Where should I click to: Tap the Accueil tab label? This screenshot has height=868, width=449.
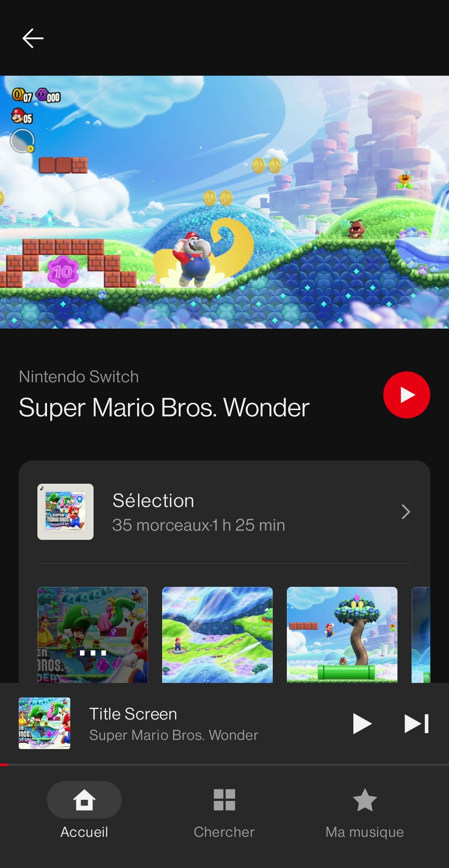(x=84, y=832)
